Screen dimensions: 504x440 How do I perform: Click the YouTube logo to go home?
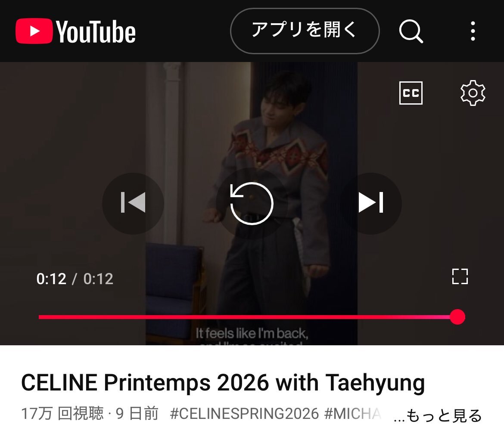click(75, 31)
